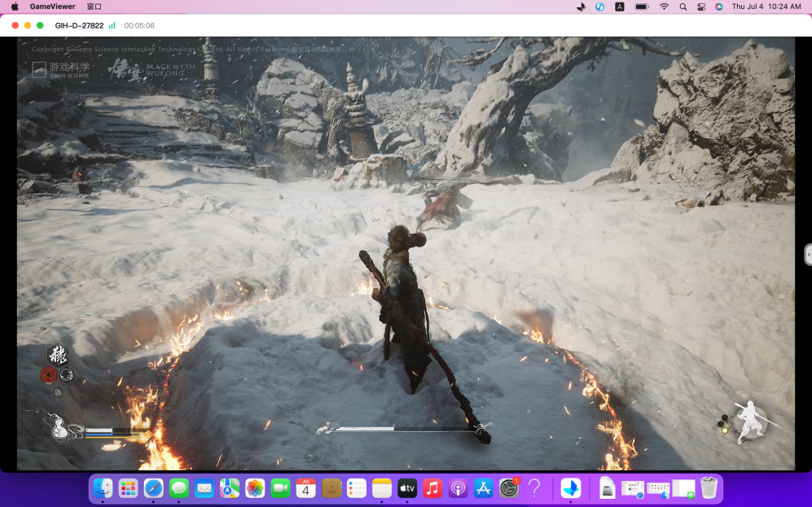
Task: Open Wi-Fi status menu
Action: pos(664,7)
